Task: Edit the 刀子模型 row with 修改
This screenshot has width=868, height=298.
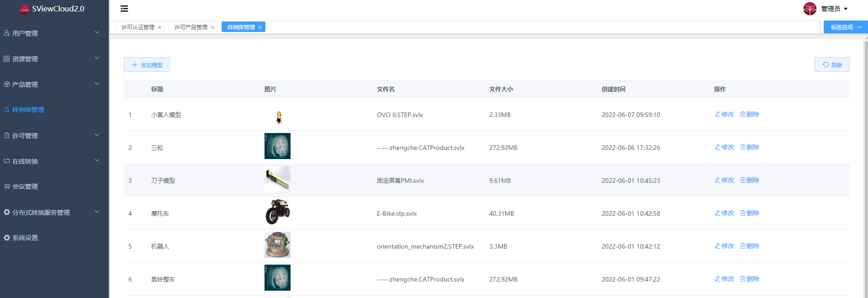Action: coord(725,180)
